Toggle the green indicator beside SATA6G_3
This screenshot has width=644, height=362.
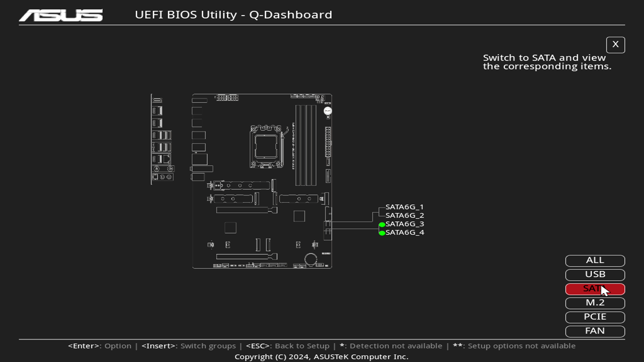click(x=382, y=225)
